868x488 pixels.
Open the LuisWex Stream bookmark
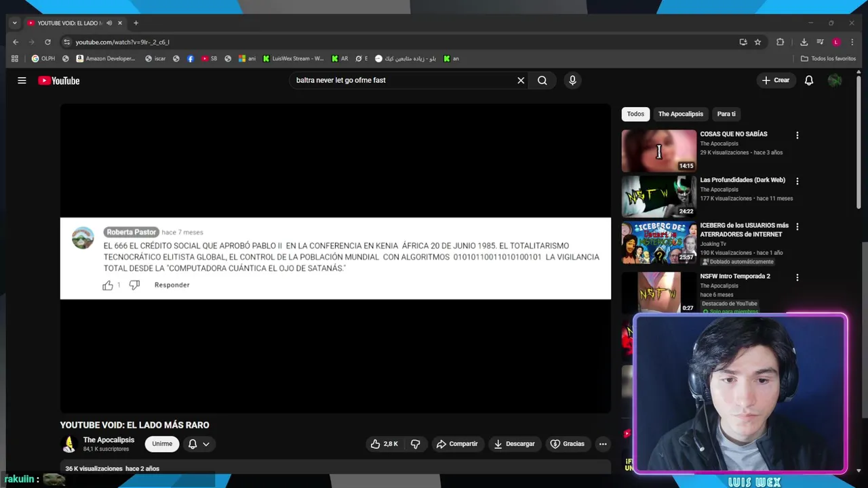pyautogui.click(x=294, y=59)
